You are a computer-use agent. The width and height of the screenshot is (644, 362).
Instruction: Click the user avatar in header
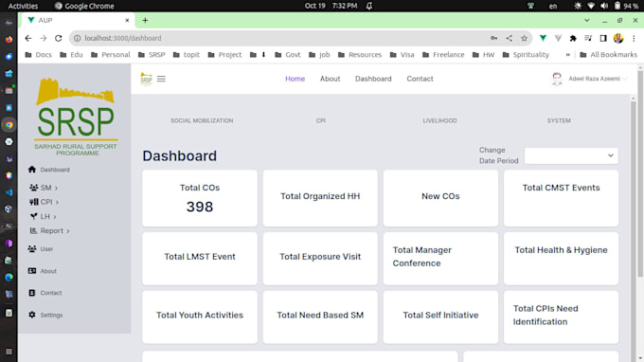coord(557,79)
